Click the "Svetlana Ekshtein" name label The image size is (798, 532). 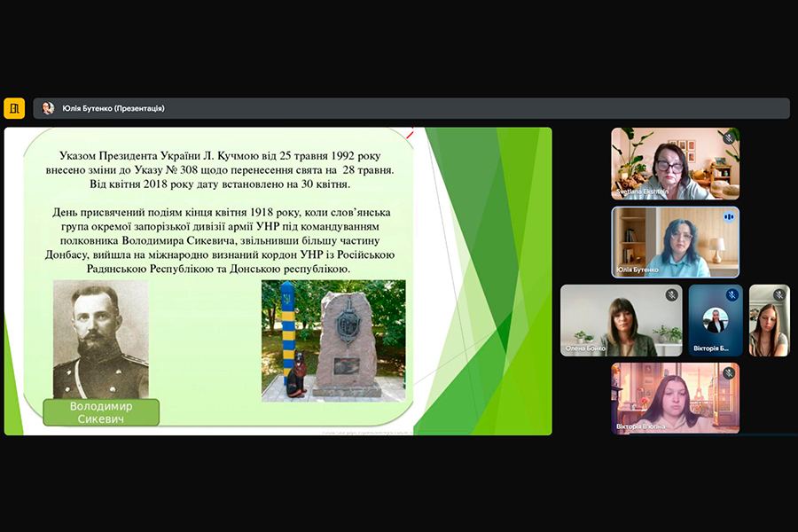[x=642, y=192]
